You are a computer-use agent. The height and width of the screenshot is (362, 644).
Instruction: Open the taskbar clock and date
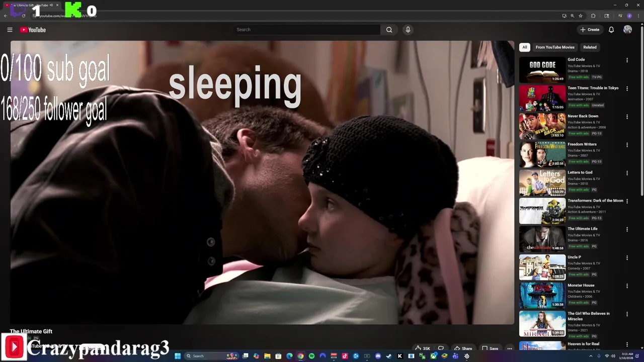(x=627, y=356)
